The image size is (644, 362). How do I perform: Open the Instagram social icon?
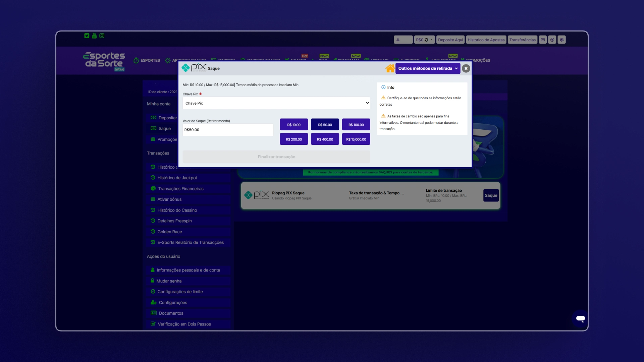102,36
